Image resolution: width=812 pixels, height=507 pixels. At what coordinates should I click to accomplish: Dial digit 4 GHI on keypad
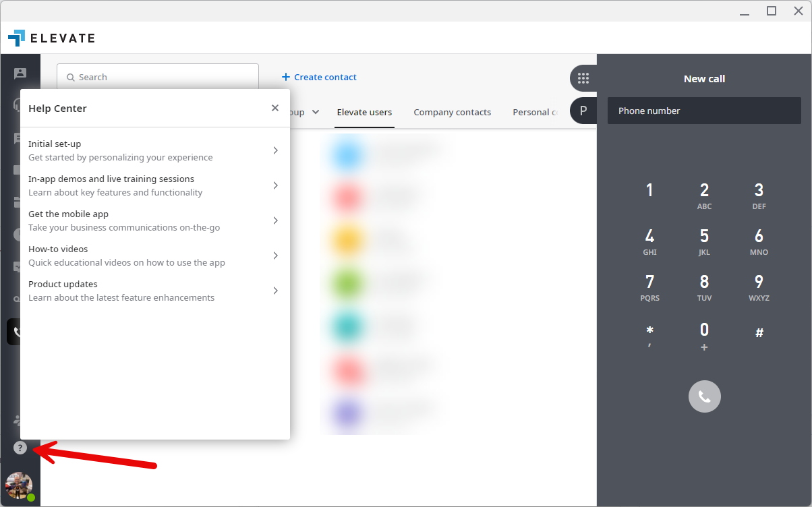click(649, 242)
